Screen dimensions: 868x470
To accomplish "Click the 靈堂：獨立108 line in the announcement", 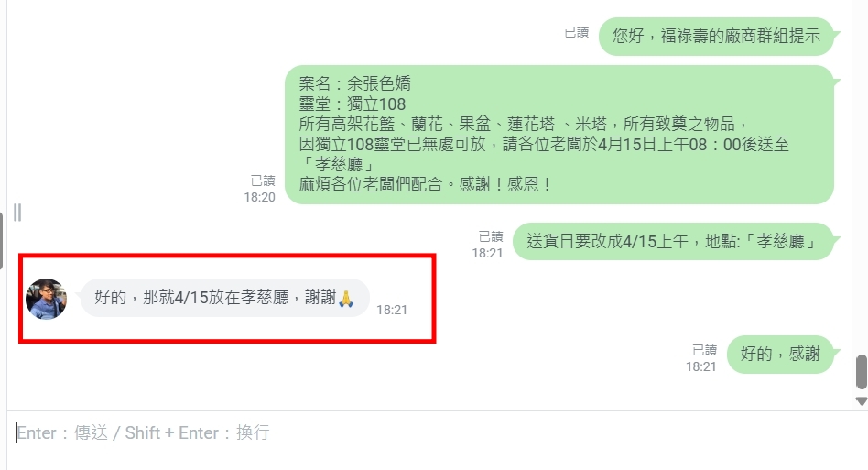I will (353, 104).
